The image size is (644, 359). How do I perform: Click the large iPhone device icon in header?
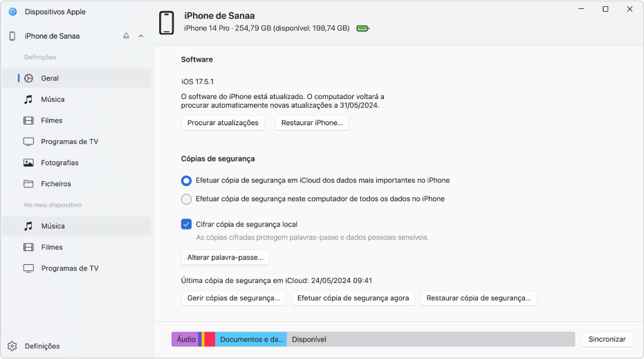pos(166,23)
